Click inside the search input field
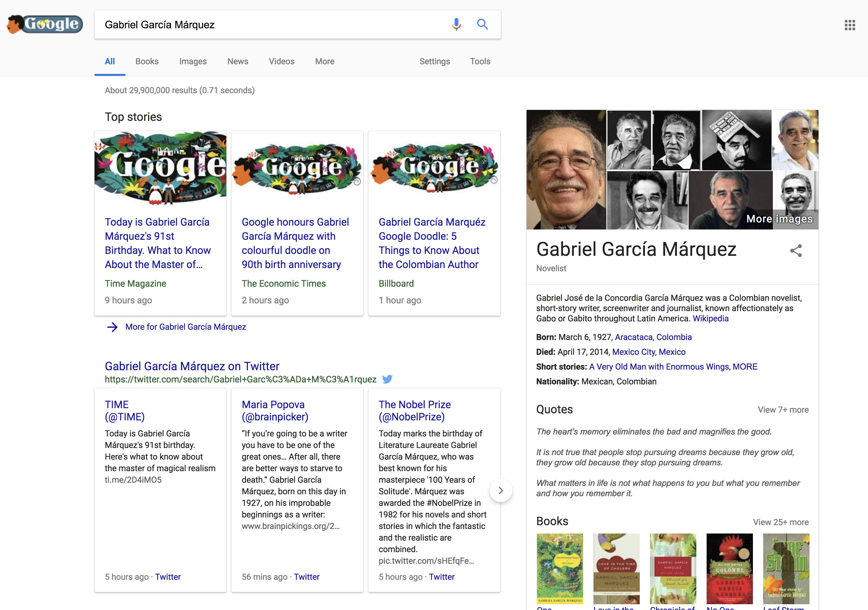This screenshot has height=610, width=868. 265,24
